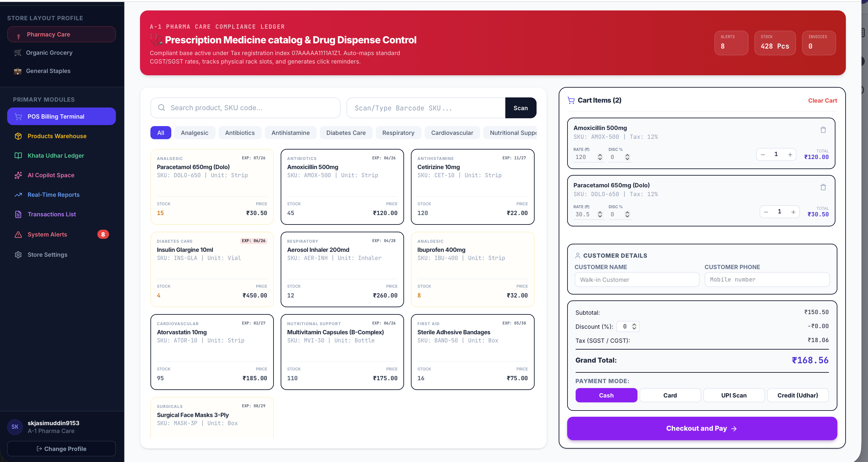Select Card payment mode

tap(670, 395)
